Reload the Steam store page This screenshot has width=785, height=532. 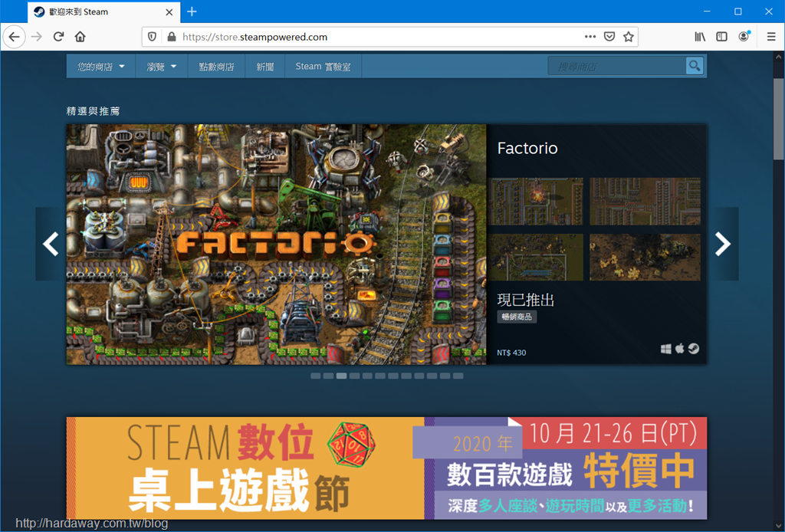(x=58, y=37)
